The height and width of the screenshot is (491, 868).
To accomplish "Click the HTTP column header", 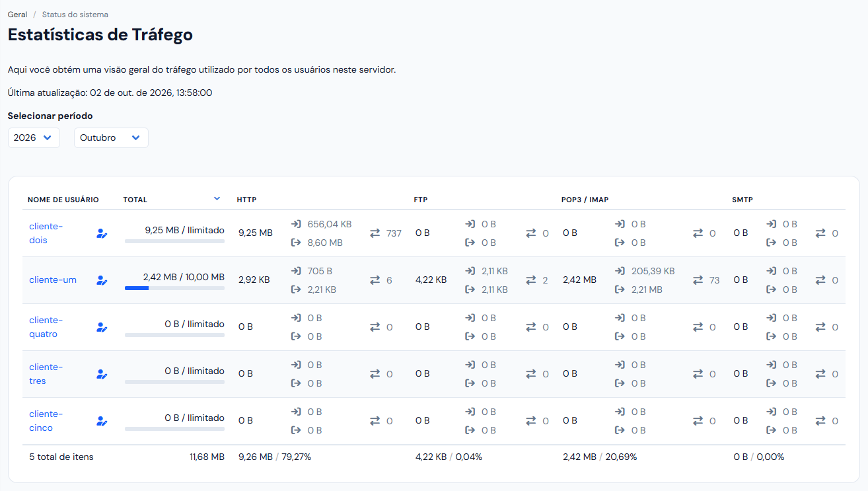I will click(x=247, y=200).
